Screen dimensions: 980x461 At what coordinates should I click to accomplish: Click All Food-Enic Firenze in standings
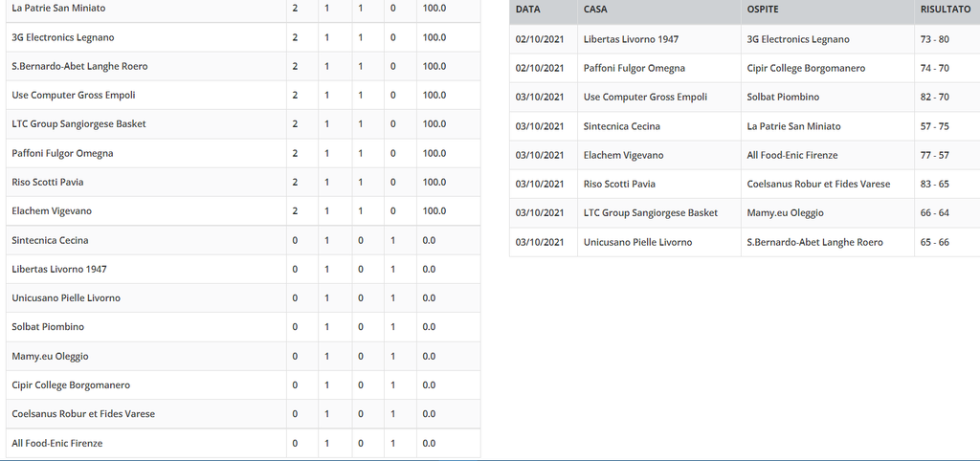[x=57, y=443]
